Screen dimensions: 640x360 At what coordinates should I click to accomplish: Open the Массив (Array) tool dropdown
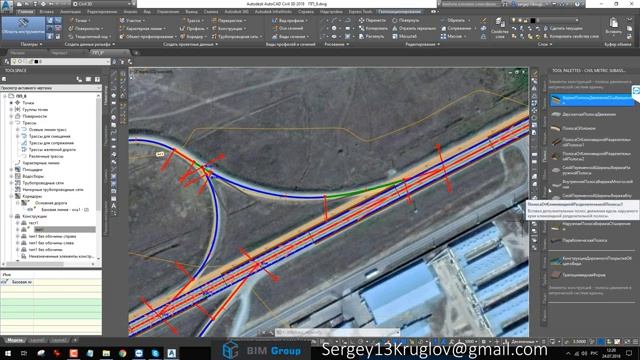pyautogui.click(x=454, y=36)
